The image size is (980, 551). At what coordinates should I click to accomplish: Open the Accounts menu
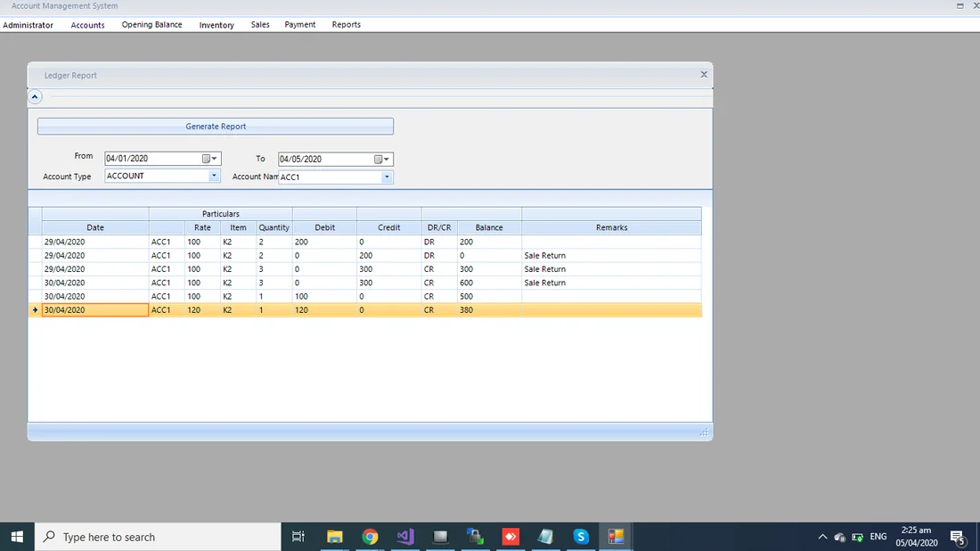[x=87, y=25]
